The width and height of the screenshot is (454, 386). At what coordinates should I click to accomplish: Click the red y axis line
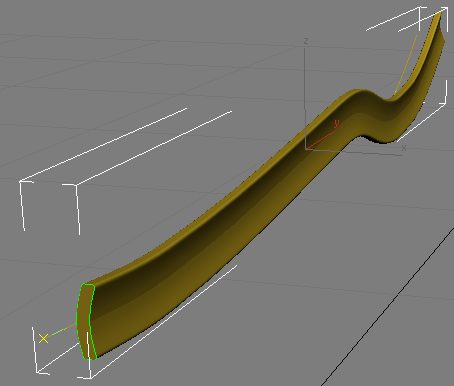coord(320,140)
